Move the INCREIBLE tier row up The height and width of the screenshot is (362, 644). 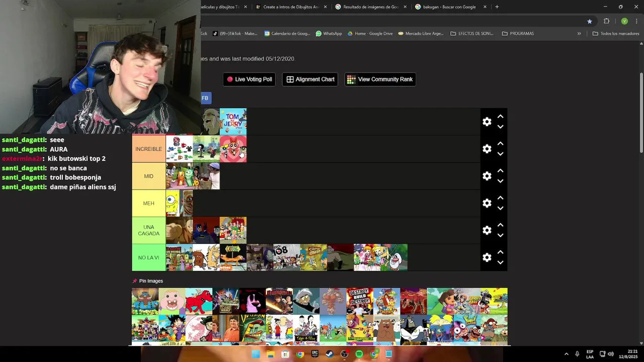(x=501, y=143)
